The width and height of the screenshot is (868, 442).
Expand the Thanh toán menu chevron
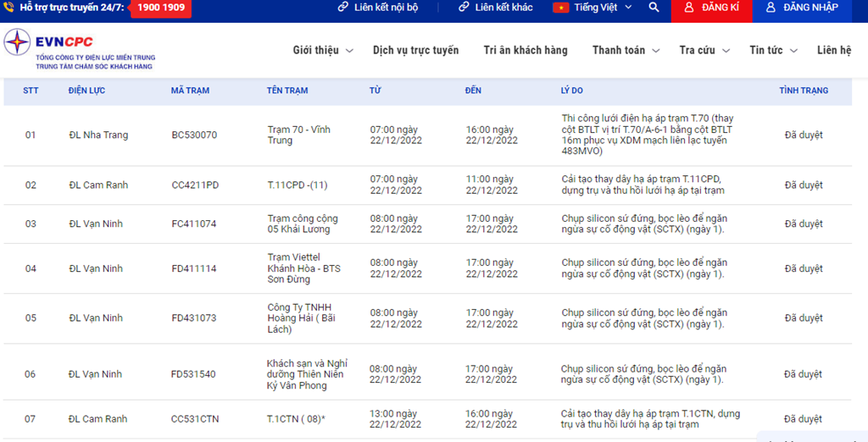pyautogui.click(x=655, y=51)
